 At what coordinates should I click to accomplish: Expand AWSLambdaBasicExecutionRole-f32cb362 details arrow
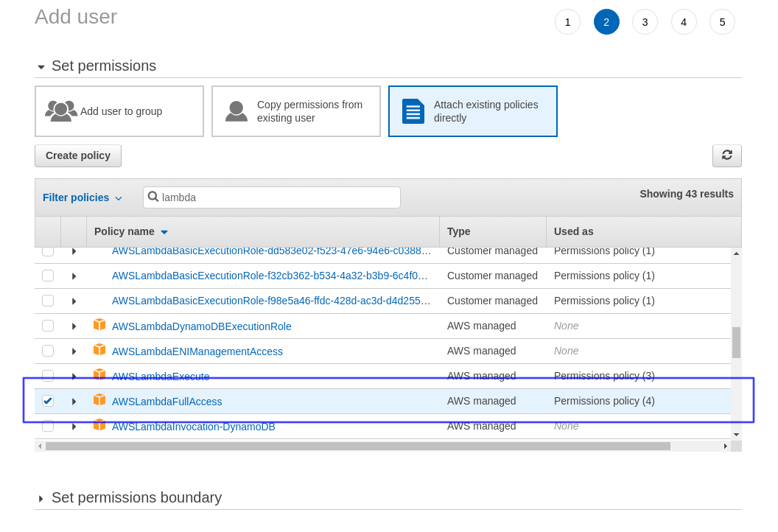[74, 276]
